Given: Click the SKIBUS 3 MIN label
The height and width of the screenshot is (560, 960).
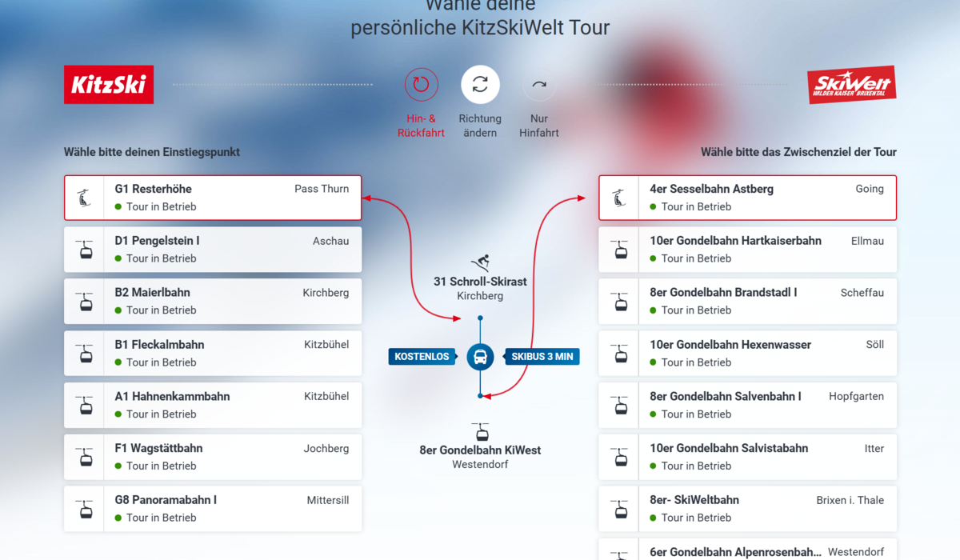Looking at the screenshot, I should [542, 356].
